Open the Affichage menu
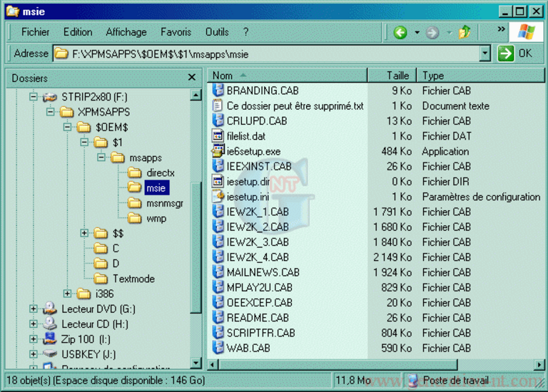 (x=126, y=32)
